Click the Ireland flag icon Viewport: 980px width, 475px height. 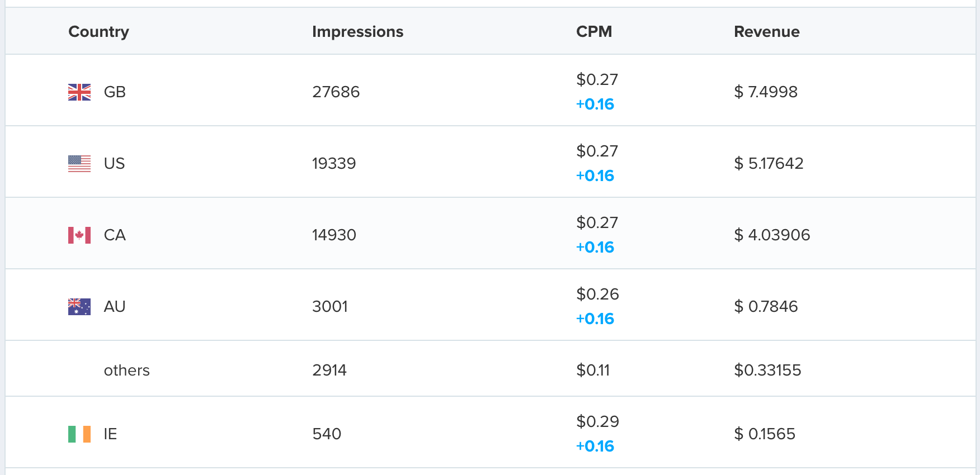tap(79, 434)
